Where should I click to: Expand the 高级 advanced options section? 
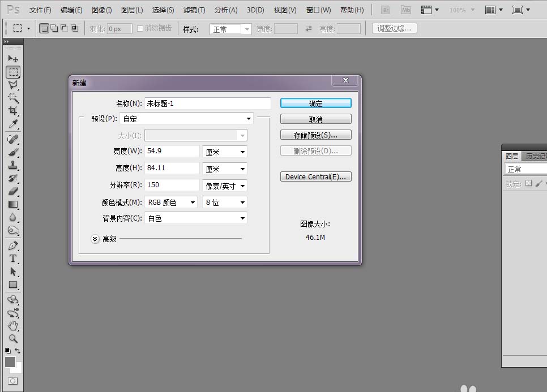point(95,239)
